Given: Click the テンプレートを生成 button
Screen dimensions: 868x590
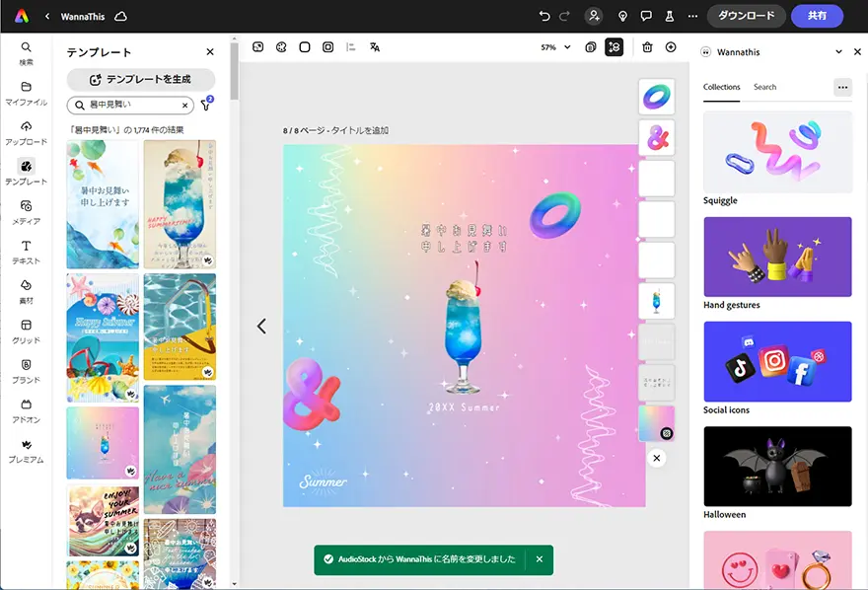Looking at the screenshot, I should coord(140,79).
